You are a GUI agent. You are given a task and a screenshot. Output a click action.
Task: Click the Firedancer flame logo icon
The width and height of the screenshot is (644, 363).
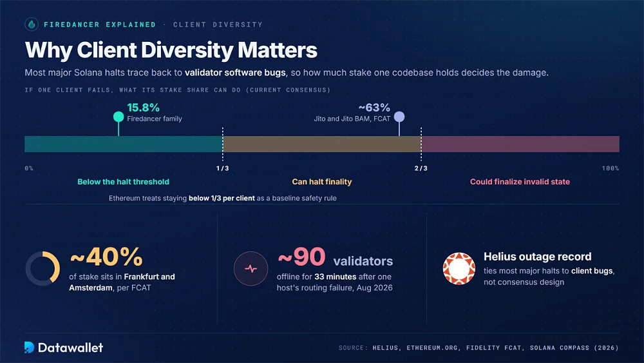click(x=32, y=25)
